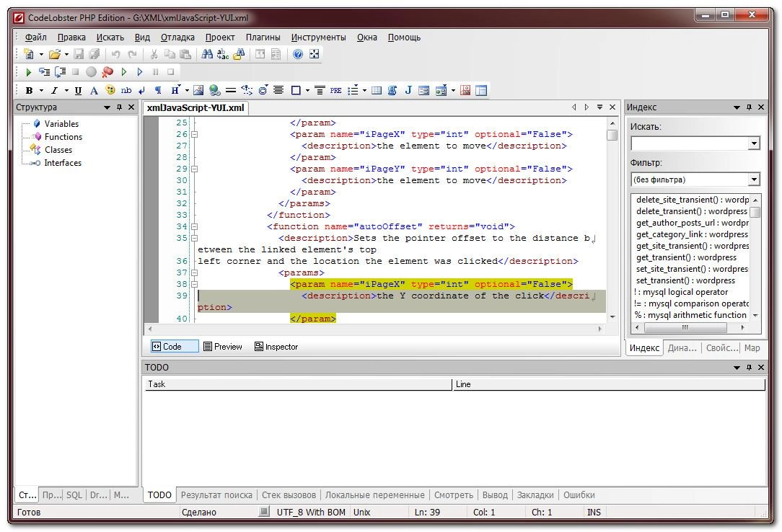782x532 pixels.
Task: Insert horizontal rule icon
Action: click(230, 90)
